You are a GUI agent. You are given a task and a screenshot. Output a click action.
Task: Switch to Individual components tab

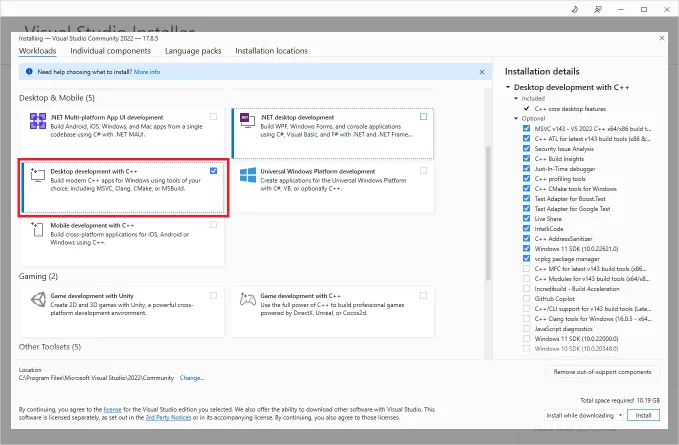click(x=110, y=51)
